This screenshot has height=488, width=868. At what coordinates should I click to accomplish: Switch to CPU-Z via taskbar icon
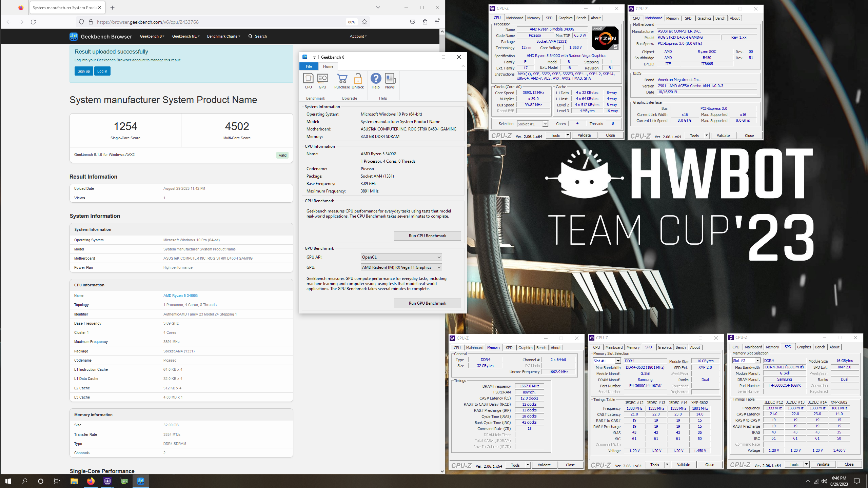coord(107,481)
